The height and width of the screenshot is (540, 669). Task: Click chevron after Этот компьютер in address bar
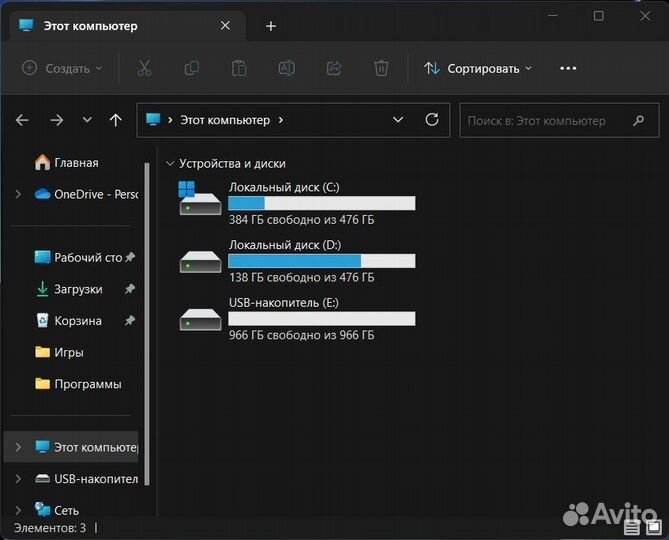click(x=281, y=120)
